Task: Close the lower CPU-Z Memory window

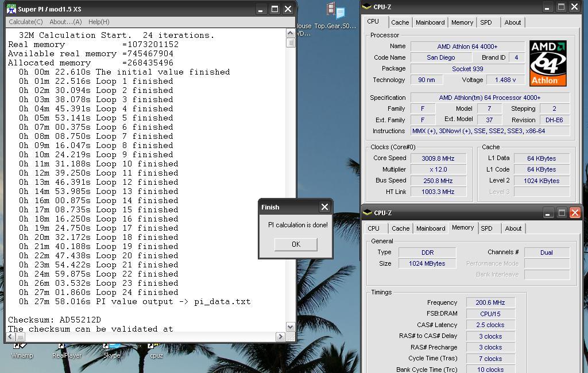Action: tap(575, 213)
